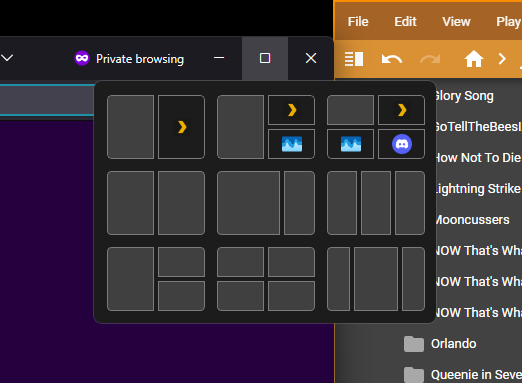Go to the Home icon in toolbar
522x383 pixels.
[474, 59]
